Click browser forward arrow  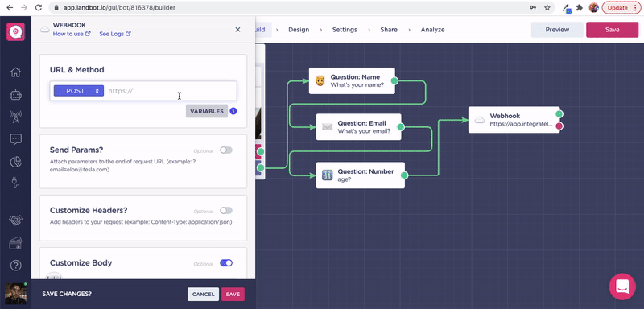pyautogui.click(x=24, y=7)
